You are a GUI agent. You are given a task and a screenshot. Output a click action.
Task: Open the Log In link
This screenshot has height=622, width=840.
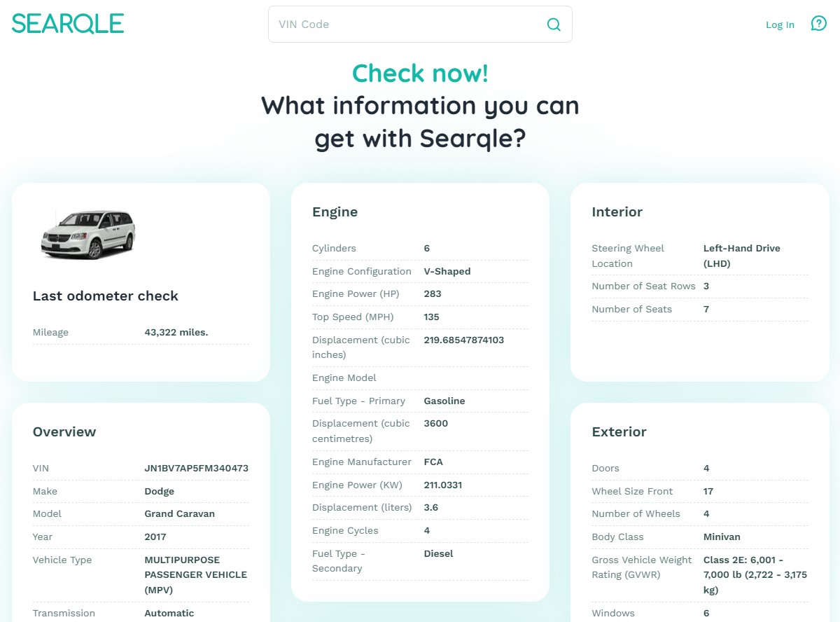(x=780, y=25)
